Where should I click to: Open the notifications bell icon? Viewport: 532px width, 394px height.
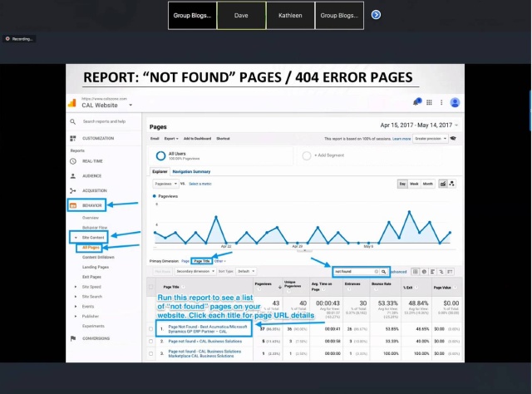(416, 102)
